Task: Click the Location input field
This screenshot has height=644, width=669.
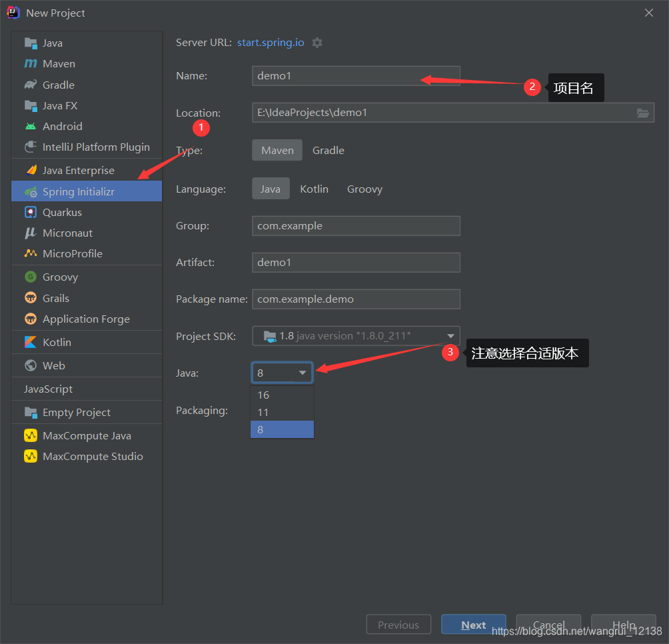Action: coord(453,113)
